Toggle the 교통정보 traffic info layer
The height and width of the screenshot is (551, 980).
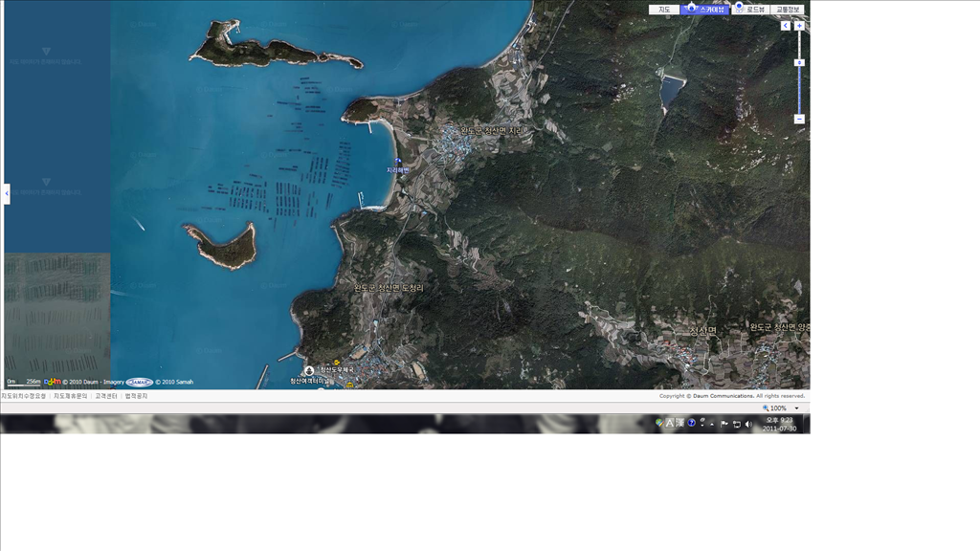click(788, 10)
